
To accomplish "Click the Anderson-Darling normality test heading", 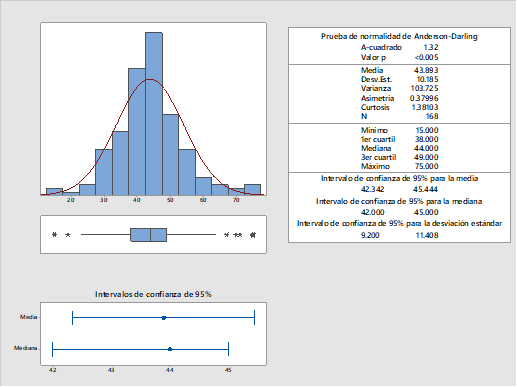I will [x=399, y=36].
